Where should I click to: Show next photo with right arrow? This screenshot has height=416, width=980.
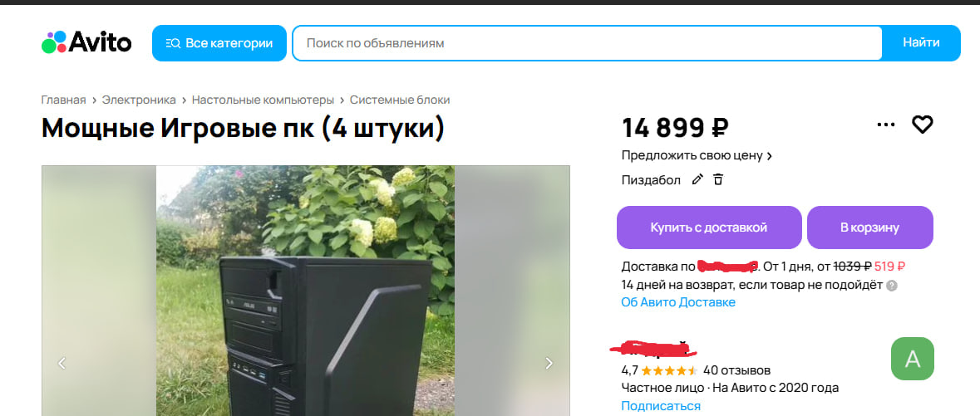tap(549, 363)
